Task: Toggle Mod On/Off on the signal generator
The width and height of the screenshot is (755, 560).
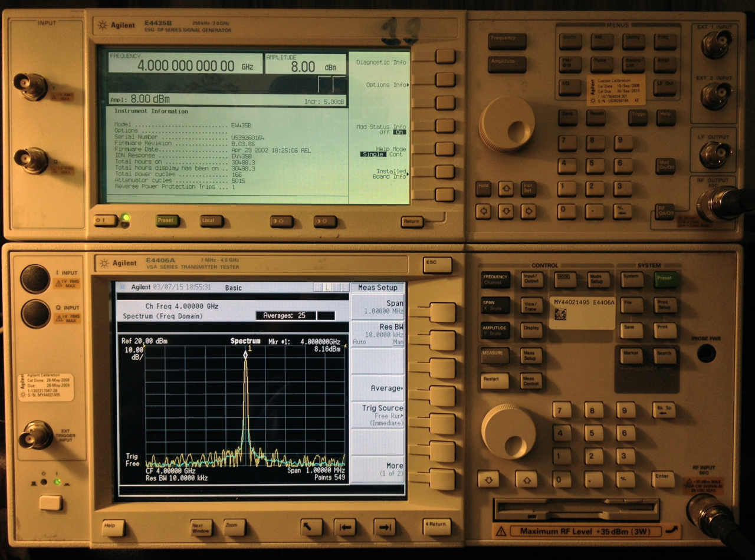Action: [665, 166]
